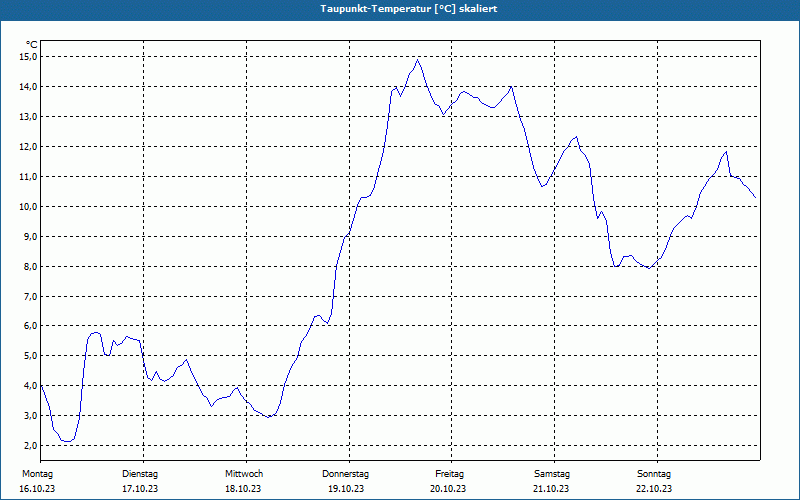Click the date '19.10.23'
The width and height of the screenshot is (800, 500).
click(x=346, y=489)
